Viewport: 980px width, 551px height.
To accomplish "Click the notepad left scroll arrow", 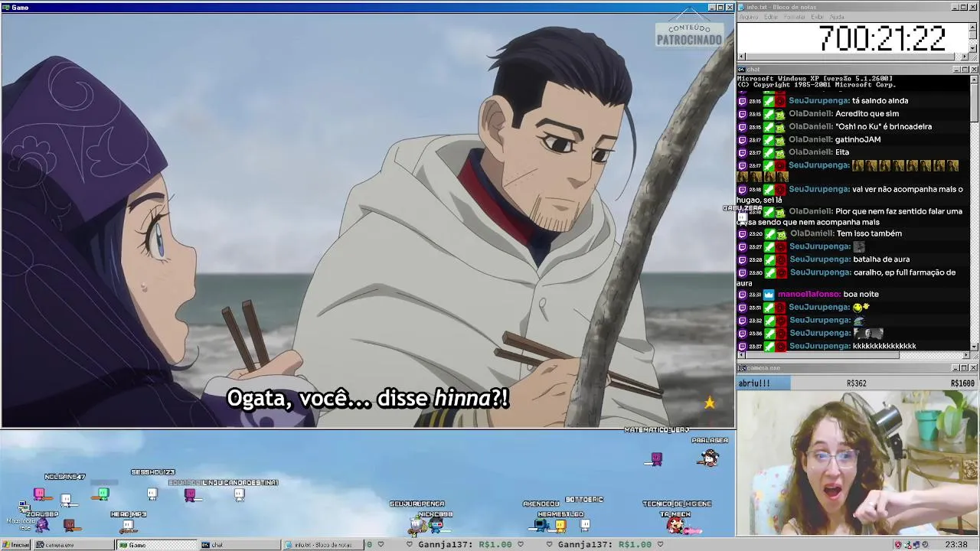I will [x=741, y=57].
